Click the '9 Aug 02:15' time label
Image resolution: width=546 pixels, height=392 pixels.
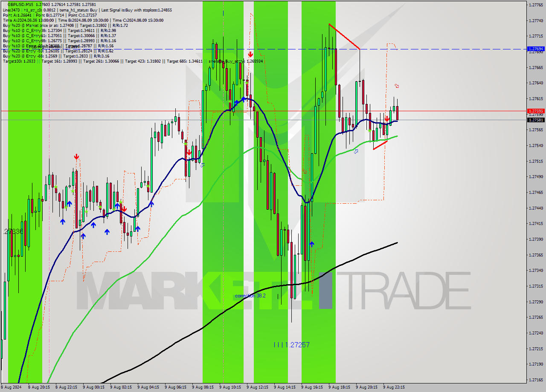(x=120, y=387)
